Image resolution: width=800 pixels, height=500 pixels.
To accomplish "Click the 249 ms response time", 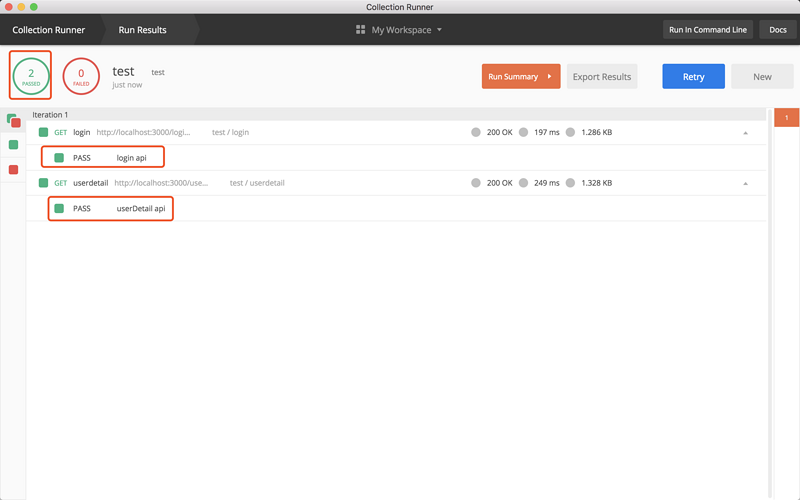I will click(547, 183).
